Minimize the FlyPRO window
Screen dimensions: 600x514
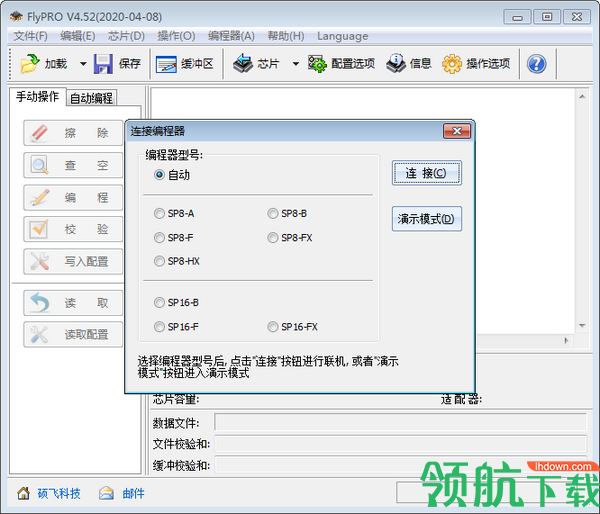point(517,17)
